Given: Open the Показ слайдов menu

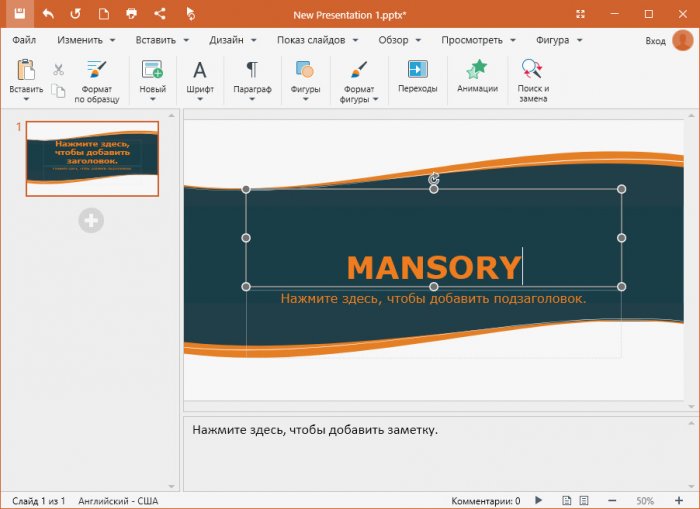Looking at the screenshot, I should tap(317, 40).
